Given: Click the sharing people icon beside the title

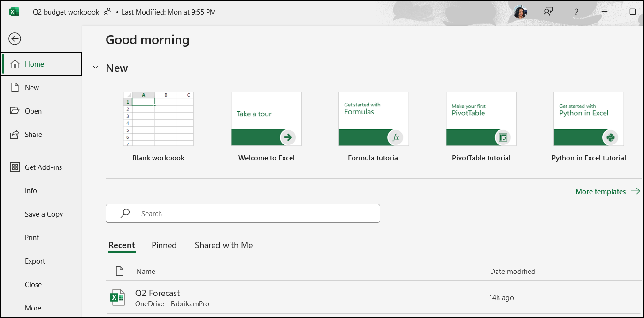Looking at the screenshot, I should pyautogui.click(x=107, y=12).
